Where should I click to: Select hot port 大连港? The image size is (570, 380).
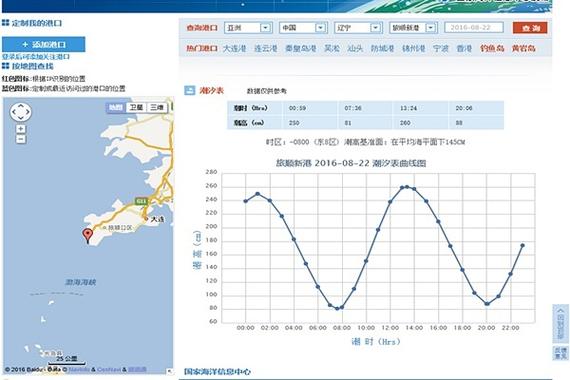tap(234, 48)
